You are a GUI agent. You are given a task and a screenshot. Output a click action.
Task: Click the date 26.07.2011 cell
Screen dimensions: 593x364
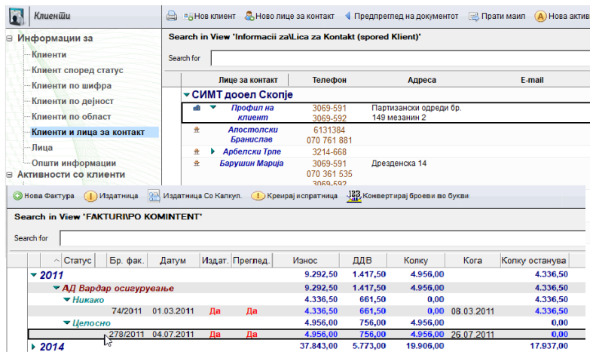point(472,335)
